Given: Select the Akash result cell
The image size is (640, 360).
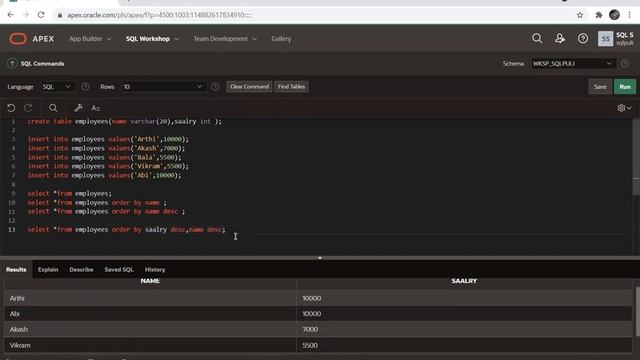Looking at the screenshot, I should [150, 329].
